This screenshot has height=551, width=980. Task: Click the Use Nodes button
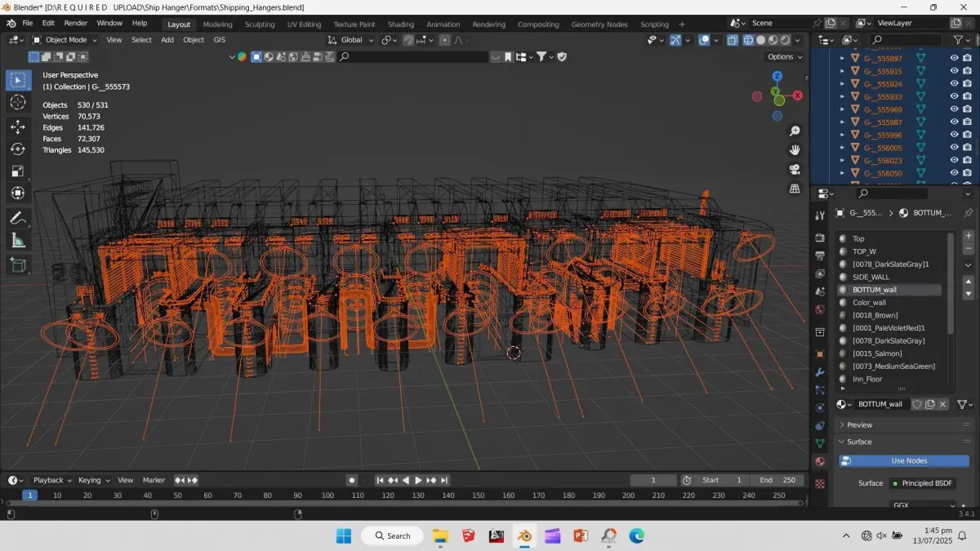905,460
